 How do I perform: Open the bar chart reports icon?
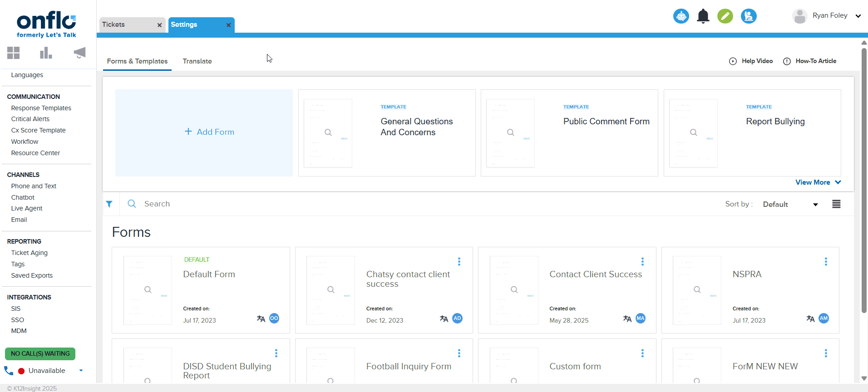click(x=46, y=53)
